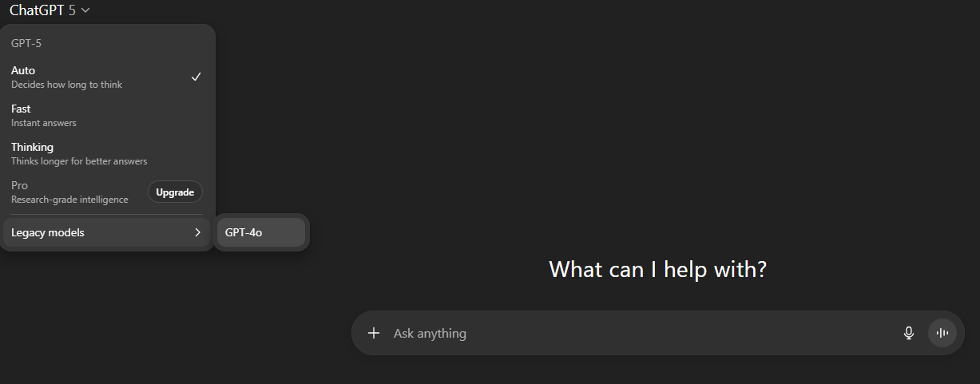Click the "Decides how long to think" description
The image size is (980, 384).
tap(66, 85)
